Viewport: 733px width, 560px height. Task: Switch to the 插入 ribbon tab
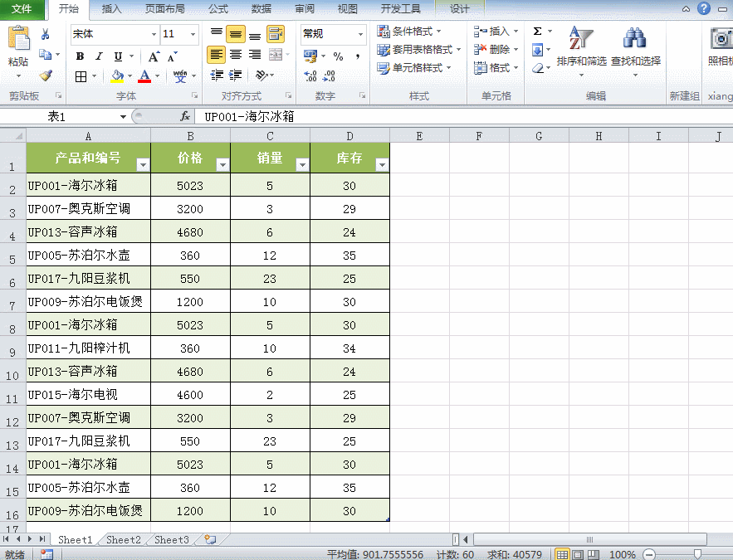(x=111, y=9)
